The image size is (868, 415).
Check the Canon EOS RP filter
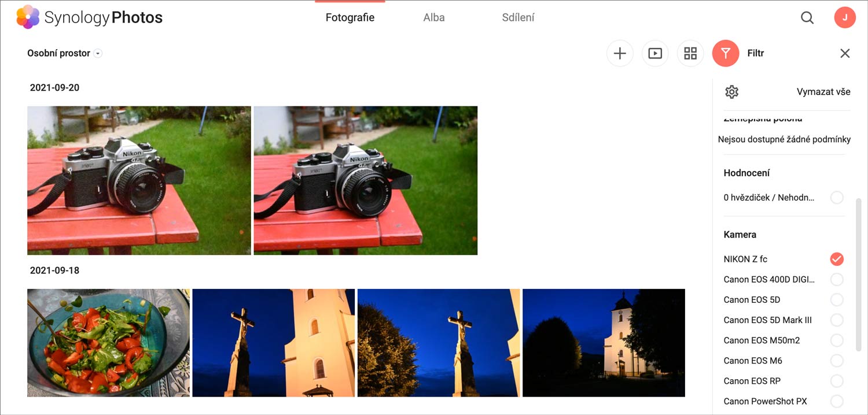pyautogui.click(x=836, y=381)
